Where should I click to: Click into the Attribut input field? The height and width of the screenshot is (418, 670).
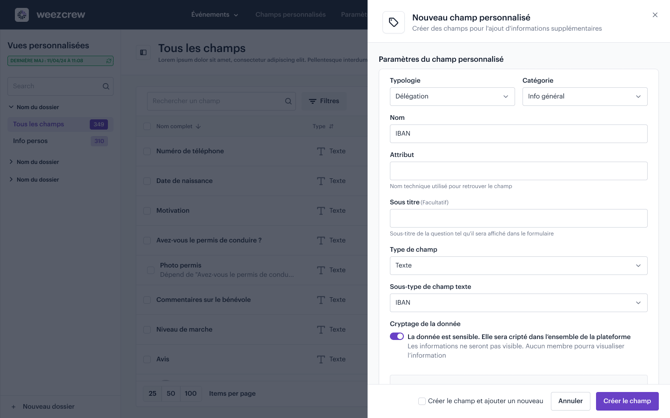pos(518,171)
